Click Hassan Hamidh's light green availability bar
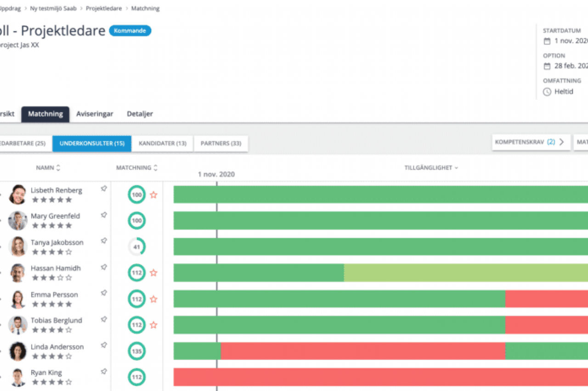This screenshot has height=391, width=588. [x=464, y=273]
